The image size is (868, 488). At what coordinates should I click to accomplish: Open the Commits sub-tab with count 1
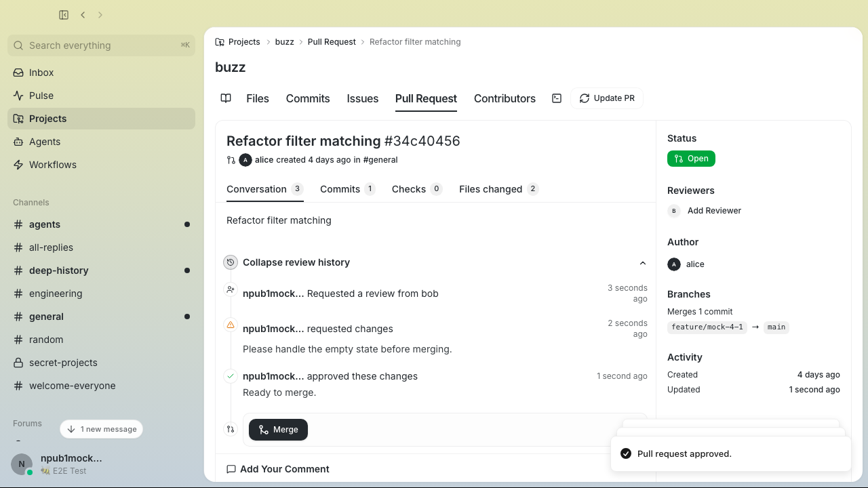click(x=347, y=189)
